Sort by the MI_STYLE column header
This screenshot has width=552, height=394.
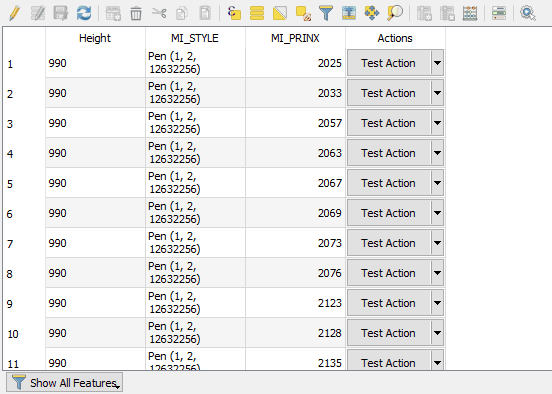click(x=195, y=38)
